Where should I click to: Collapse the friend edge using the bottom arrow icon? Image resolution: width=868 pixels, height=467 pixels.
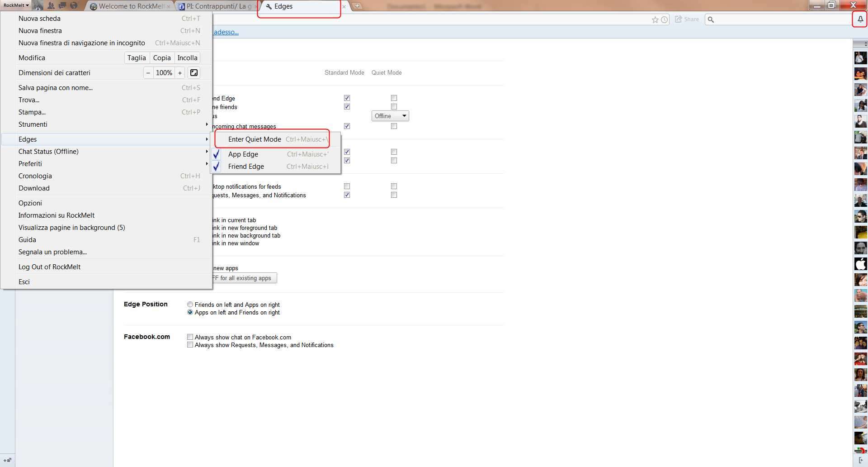[x=860, y=460]
